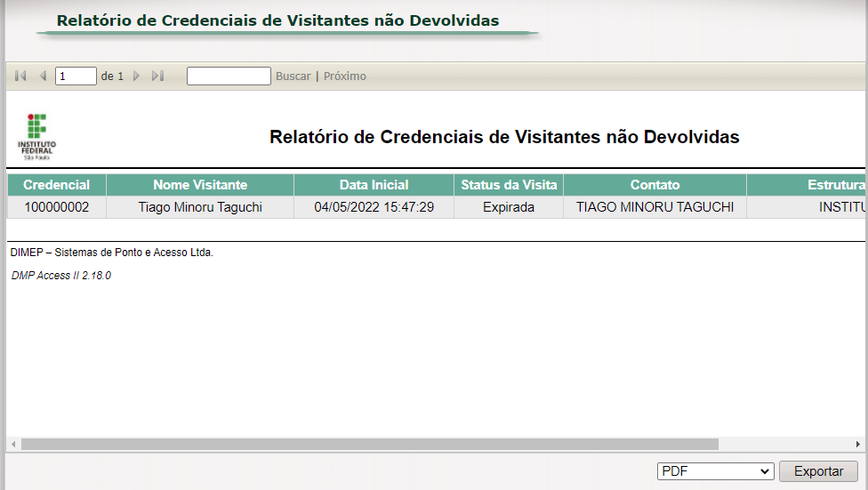868x490 pixels.
Task: Click the Nome Visitante column header
Action: click(200, 185)
